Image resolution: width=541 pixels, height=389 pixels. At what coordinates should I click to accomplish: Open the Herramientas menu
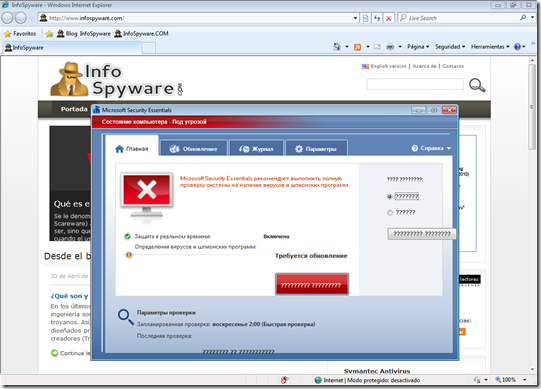(490, 47)
